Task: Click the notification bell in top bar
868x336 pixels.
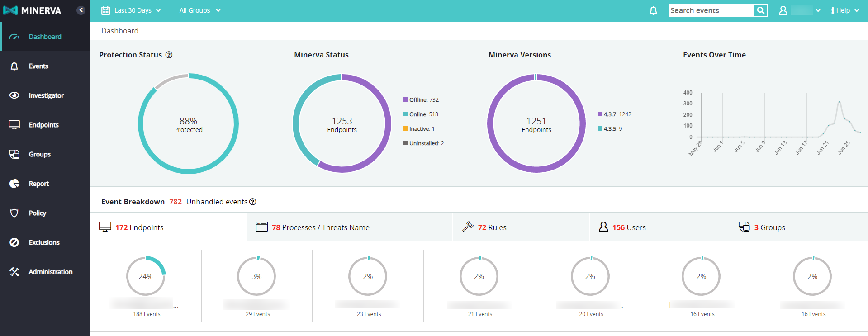Action: (653, 10)
